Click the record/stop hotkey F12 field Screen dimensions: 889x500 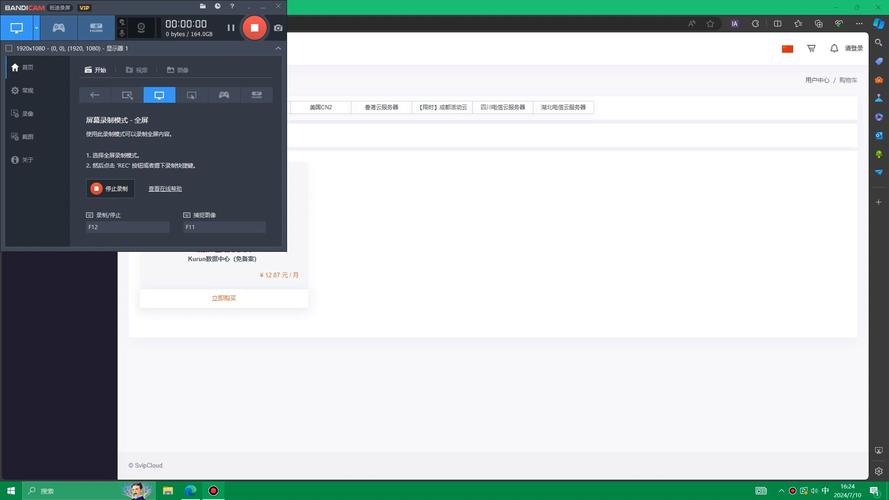(127, 227)
